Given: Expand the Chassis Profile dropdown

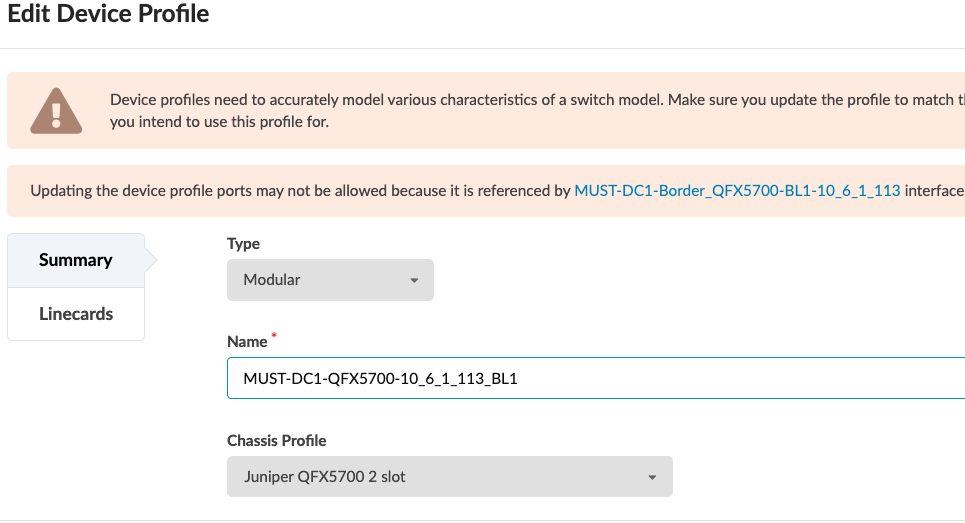Looking at the screenshot, I should click(449, 477).
